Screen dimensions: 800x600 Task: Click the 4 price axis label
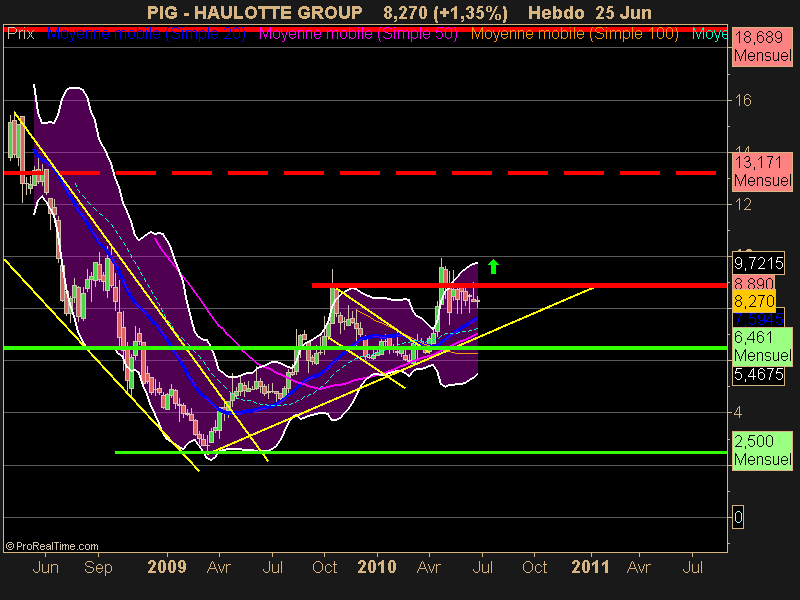(738, 412)
